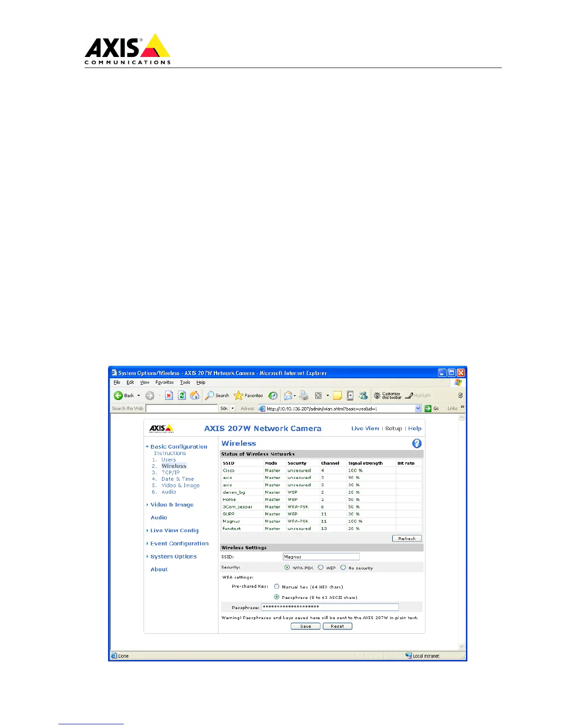Click the IE page icon in the title bar

[x=114, y=373]
